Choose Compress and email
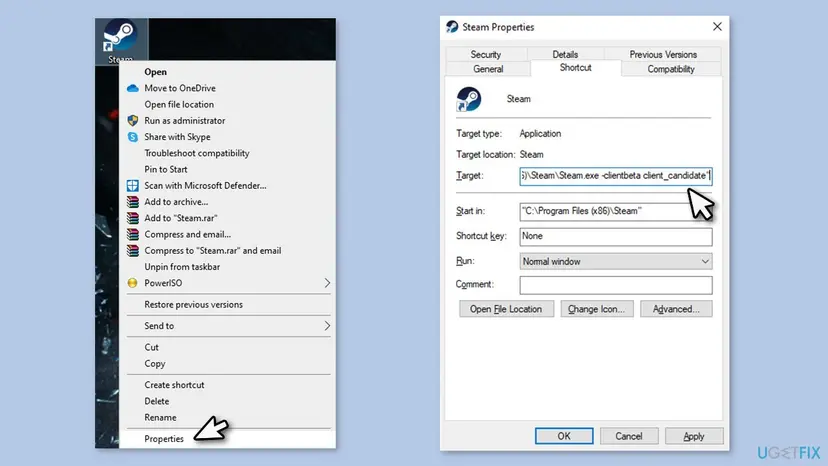828x466 pixels. click(187, 235)
